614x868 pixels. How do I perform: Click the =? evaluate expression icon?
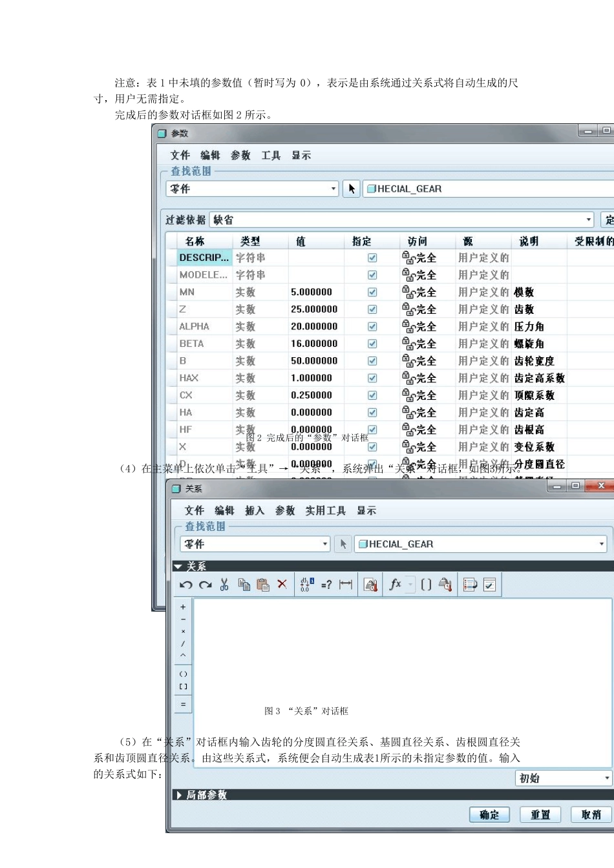(326, 585)
